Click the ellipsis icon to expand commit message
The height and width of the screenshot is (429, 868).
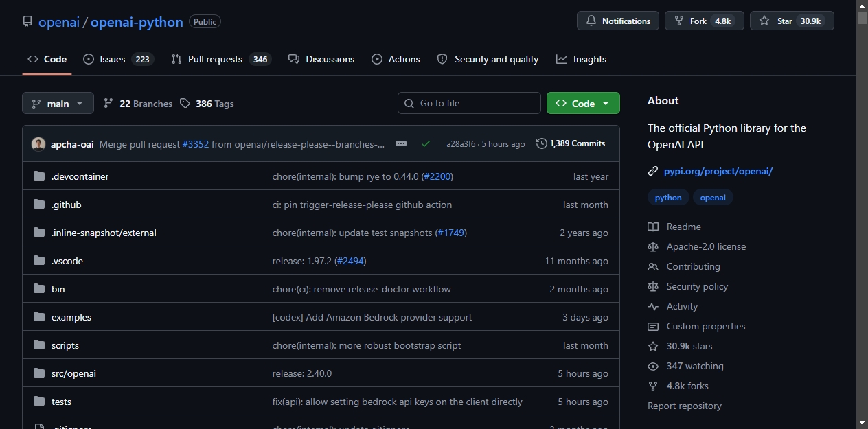pyautogui.click(x=401, y=143)
